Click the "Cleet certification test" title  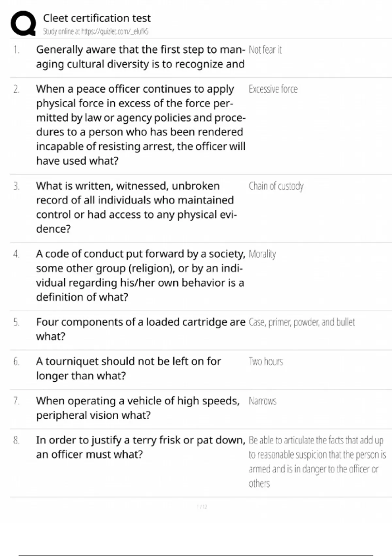coord(97,18)
